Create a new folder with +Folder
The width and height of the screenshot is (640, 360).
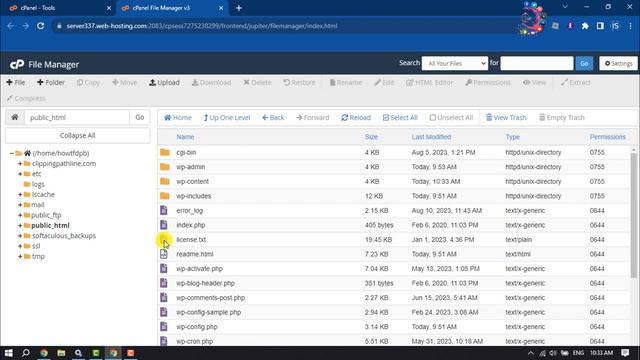coord(51,82)
